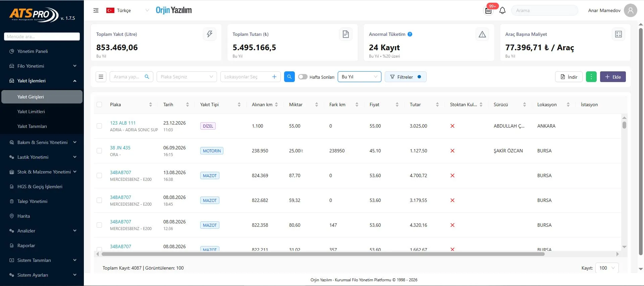
Task: Expand the Filo Yönetimi sidebar menu
Action: point(42,66)
